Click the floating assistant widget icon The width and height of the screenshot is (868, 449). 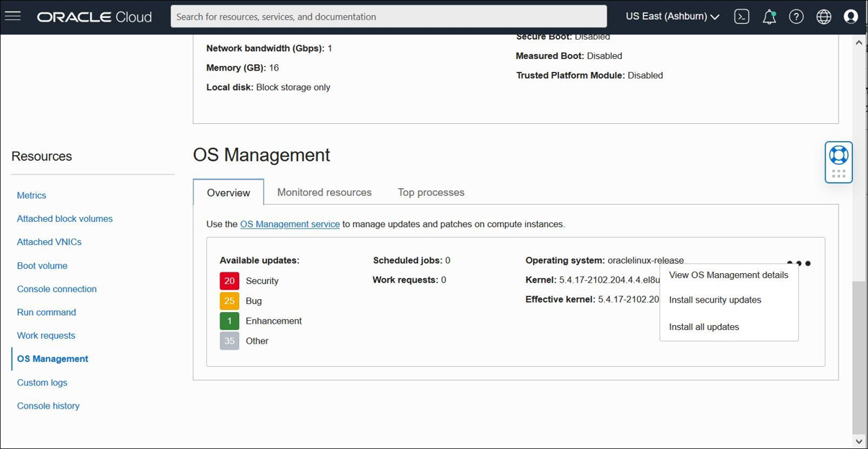(x=838, y=156)
